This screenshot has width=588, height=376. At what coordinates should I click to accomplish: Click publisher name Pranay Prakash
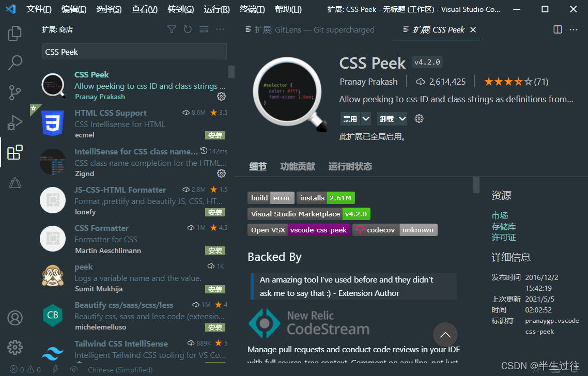coord(368,82)
